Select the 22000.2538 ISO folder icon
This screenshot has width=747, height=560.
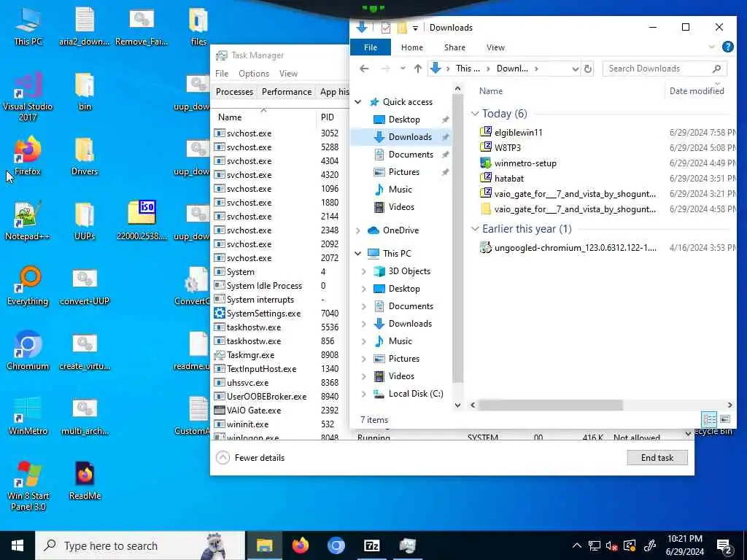click(142, 220)
